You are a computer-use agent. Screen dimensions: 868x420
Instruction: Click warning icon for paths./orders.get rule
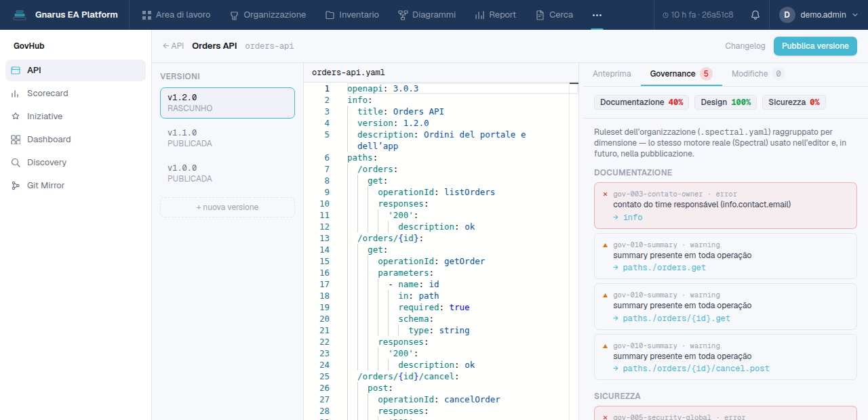(606, 245)
